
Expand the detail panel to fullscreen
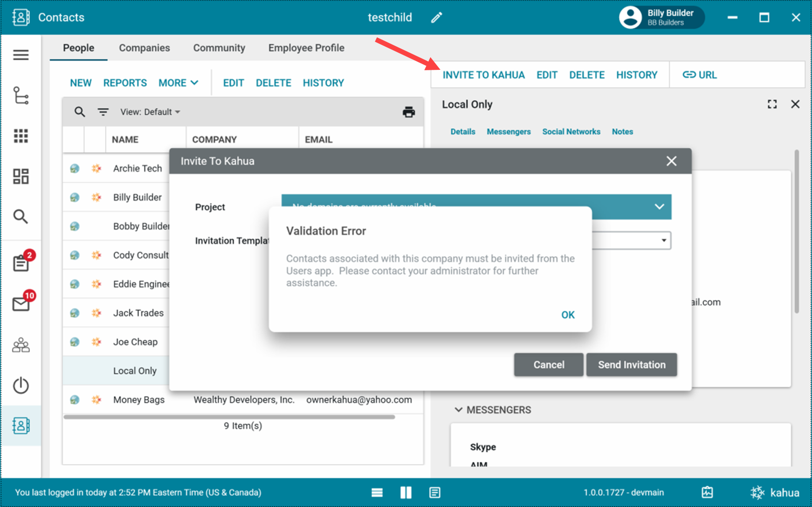click(x=772, y=104)
